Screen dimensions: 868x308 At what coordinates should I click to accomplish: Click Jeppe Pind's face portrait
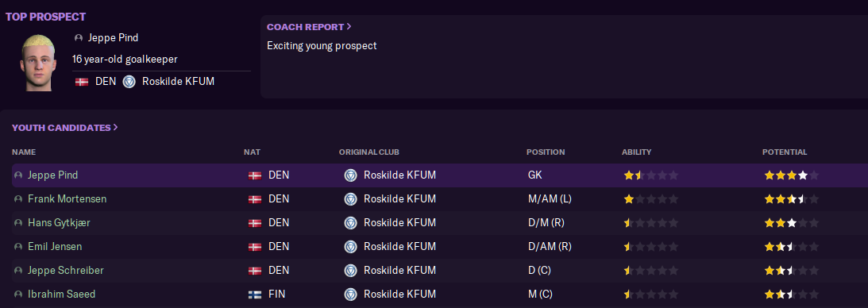tap(38, 63)
